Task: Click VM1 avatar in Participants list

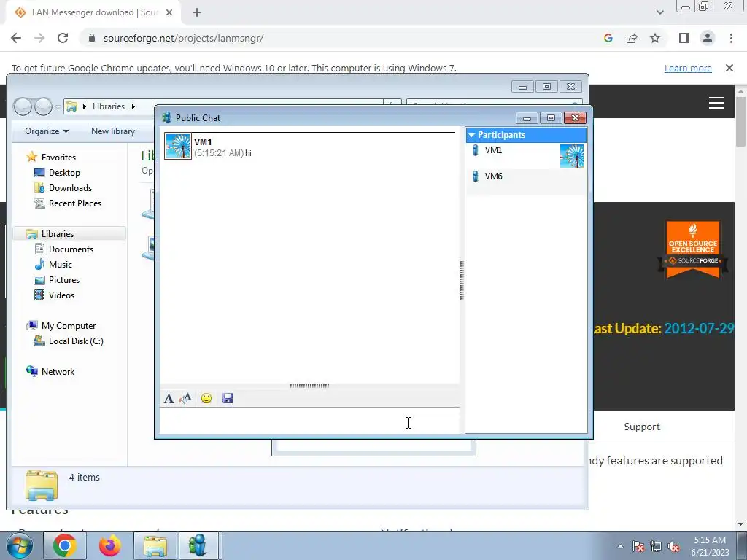Action: click(x=572, y=156)
